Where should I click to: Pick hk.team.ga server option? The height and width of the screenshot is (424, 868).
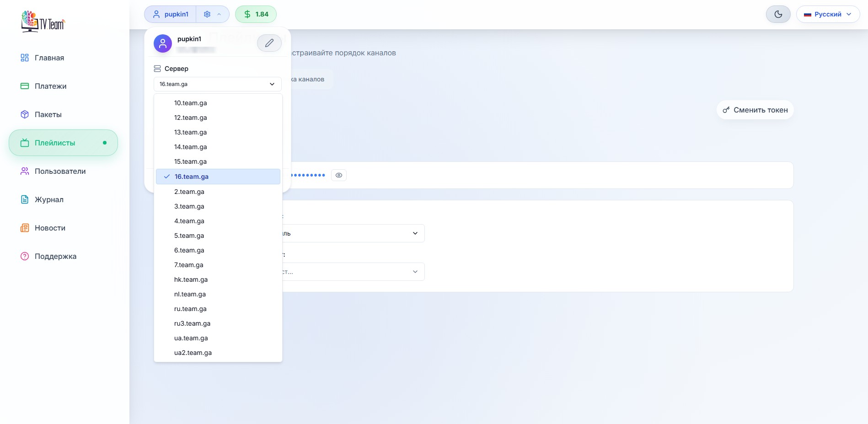[x=191, y=279]
